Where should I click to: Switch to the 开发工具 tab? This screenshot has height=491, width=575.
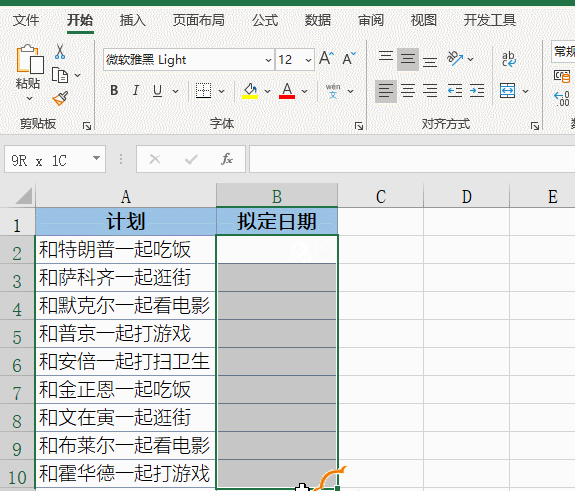click(490, 20)
